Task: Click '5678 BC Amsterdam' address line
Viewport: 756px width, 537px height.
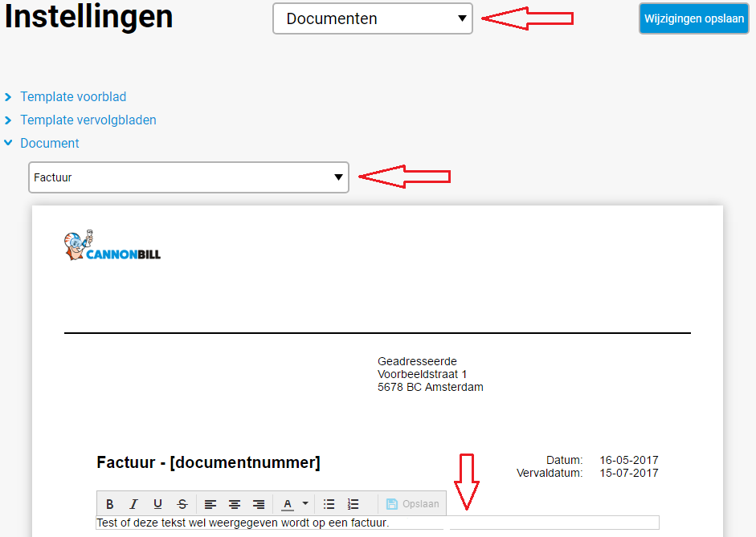Action: 430,387
